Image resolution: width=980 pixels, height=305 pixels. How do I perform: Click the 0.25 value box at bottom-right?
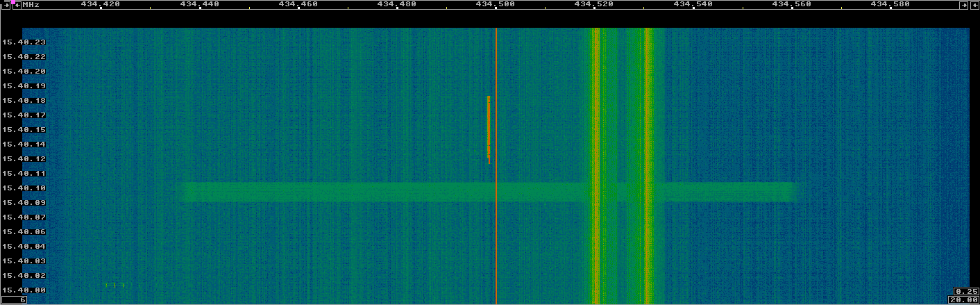[x=967, y=290]
